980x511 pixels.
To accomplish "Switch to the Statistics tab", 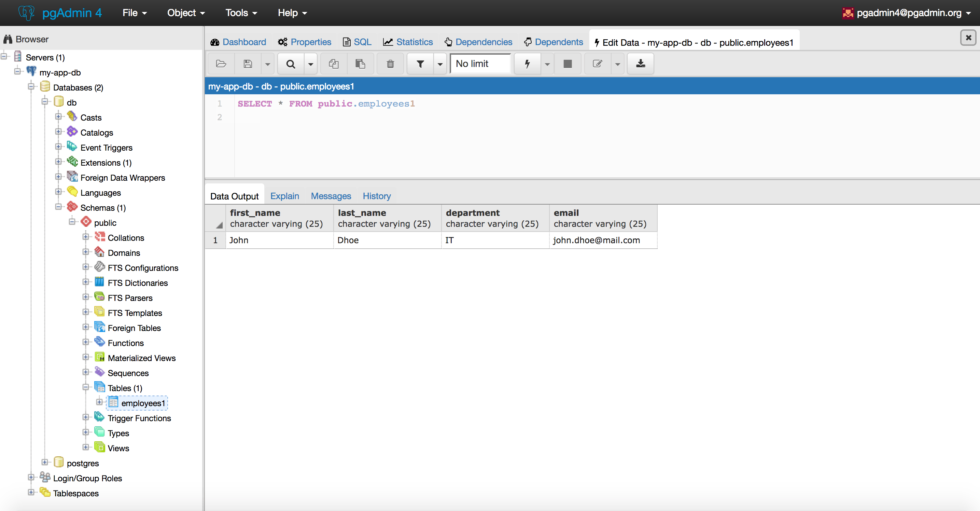I will point(408,42).
